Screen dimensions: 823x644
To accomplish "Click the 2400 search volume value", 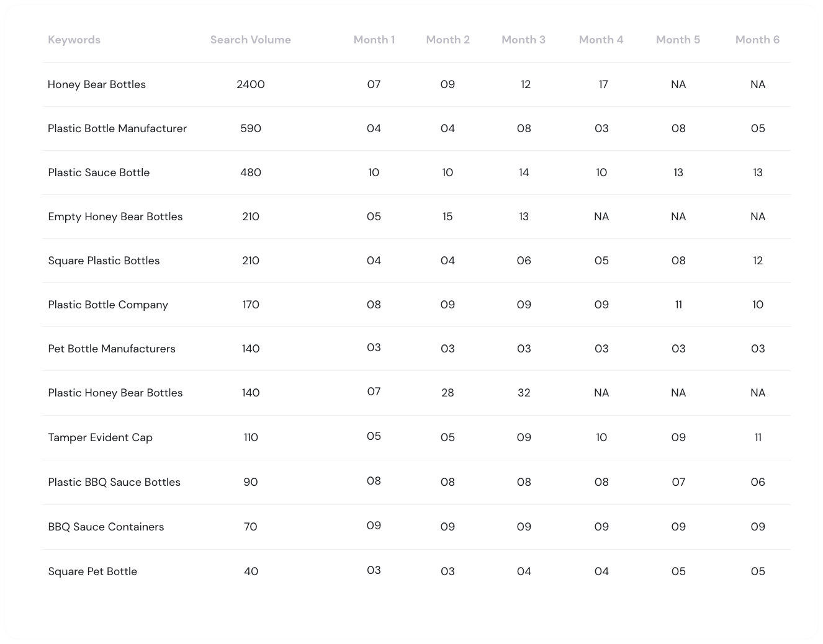I will pyautogui.click(x=251, y=84).
